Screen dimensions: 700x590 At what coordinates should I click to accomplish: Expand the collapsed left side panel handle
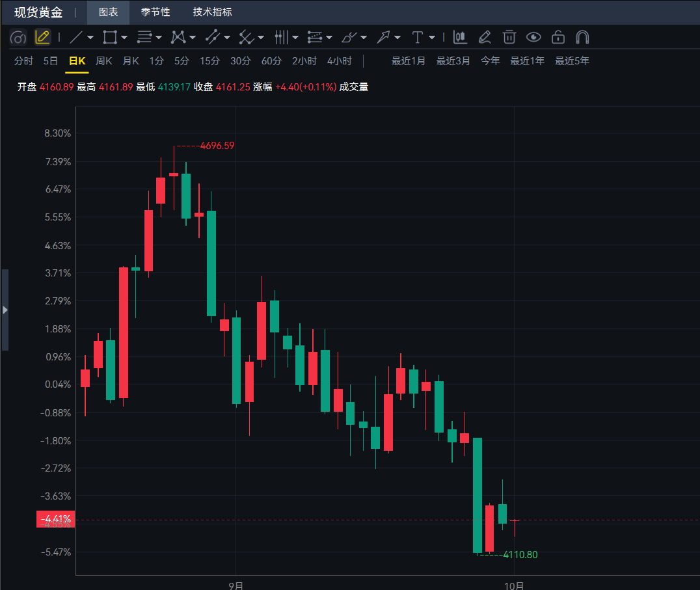pos(5,310)
